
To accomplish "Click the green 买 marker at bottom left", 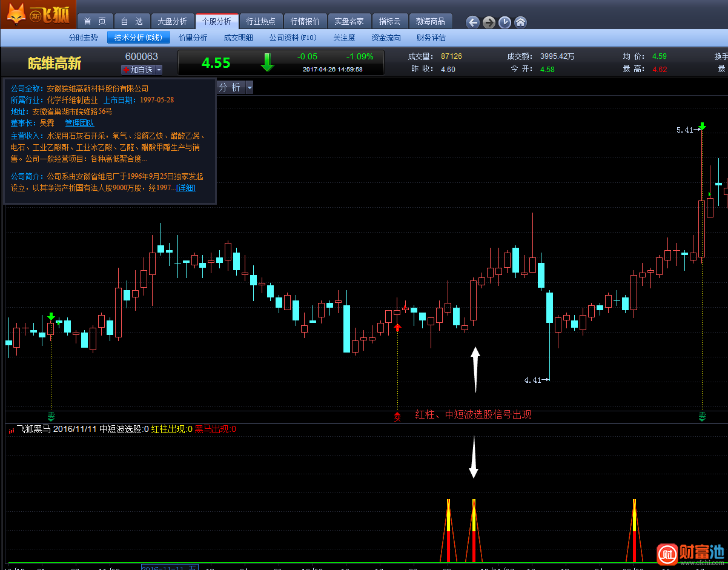I will tap(51, 416).
